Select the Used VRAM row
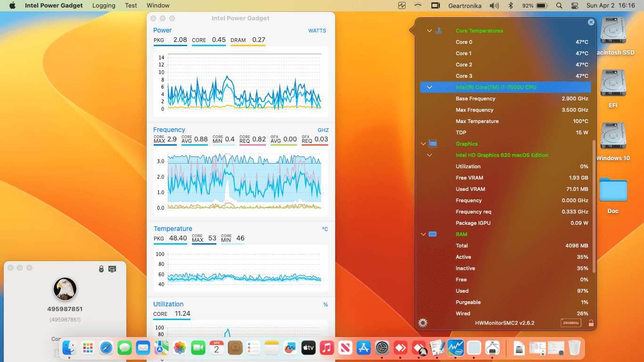Viewport: 644px width, 362px height. click(505, 189)
